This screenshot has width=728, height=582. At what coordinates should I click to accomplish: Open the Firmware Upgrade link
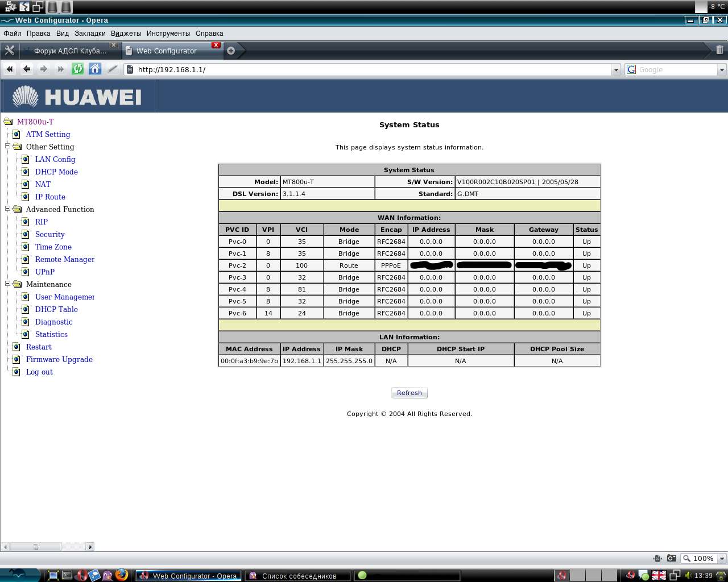tap(59, 359)
